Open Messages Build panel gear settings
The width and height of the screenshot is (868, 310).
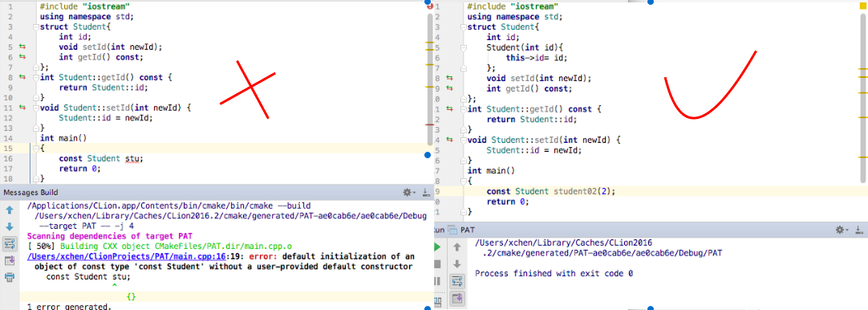coord(408,193)
